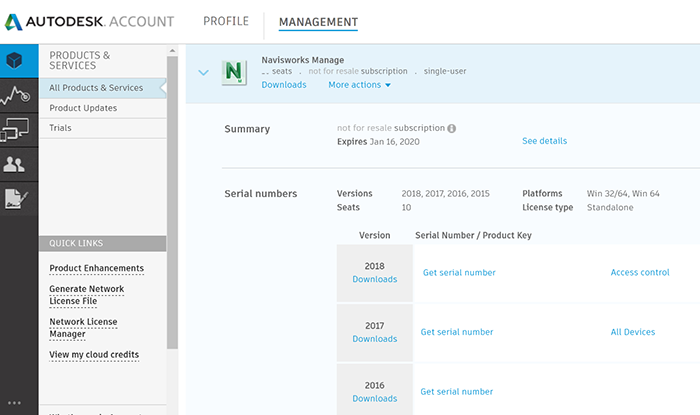
Task: Click the three-dots more icon in sidebar
Action: [x=14, y=403]
